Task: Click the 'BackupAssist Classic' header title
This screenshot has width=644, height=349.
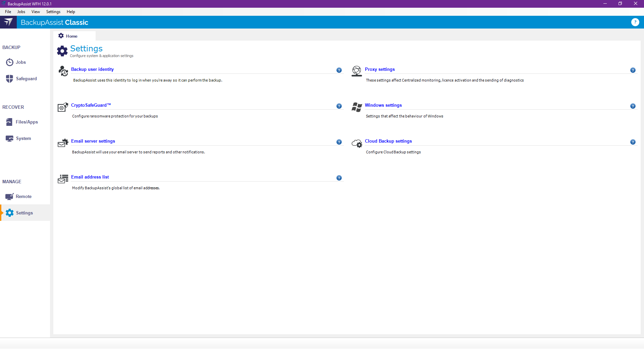Action: [54, 22]
